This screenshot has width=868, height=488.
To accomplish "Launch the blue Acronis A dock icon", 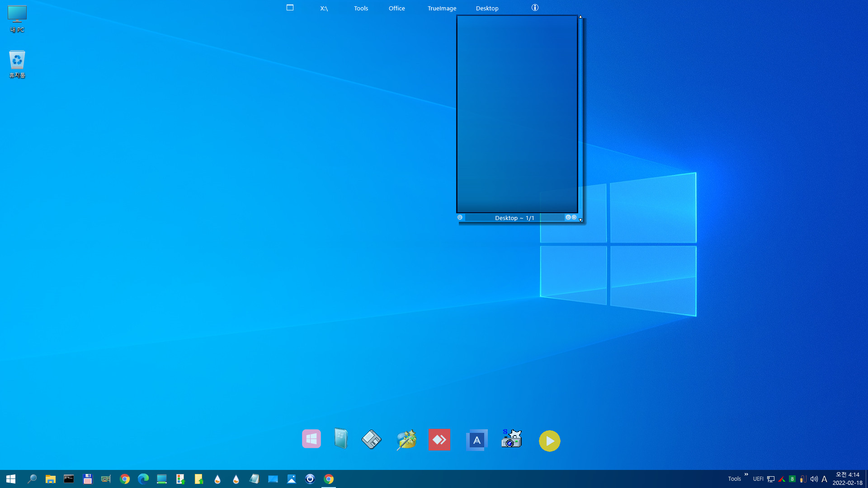I will click(476, 440).
